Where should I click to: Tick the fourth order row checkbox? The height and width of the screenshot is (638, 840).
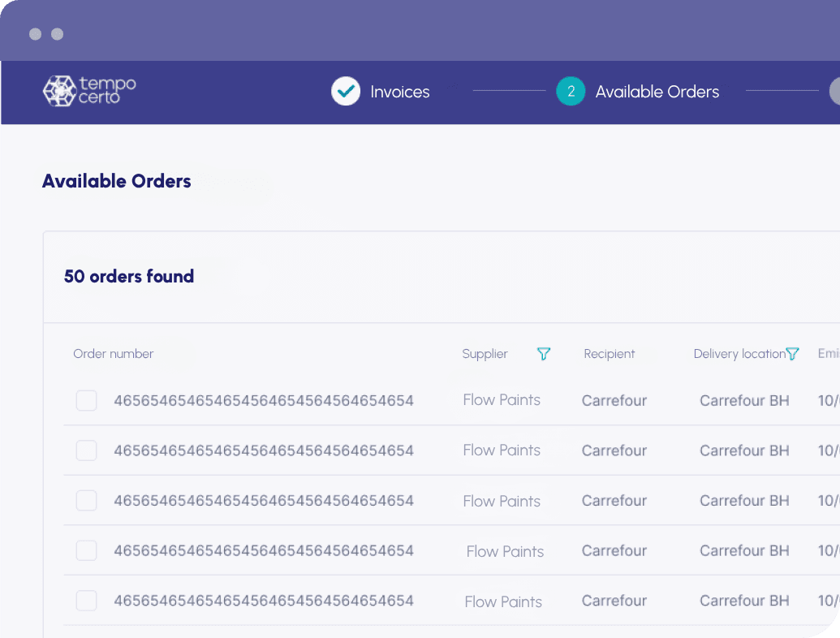86,550
